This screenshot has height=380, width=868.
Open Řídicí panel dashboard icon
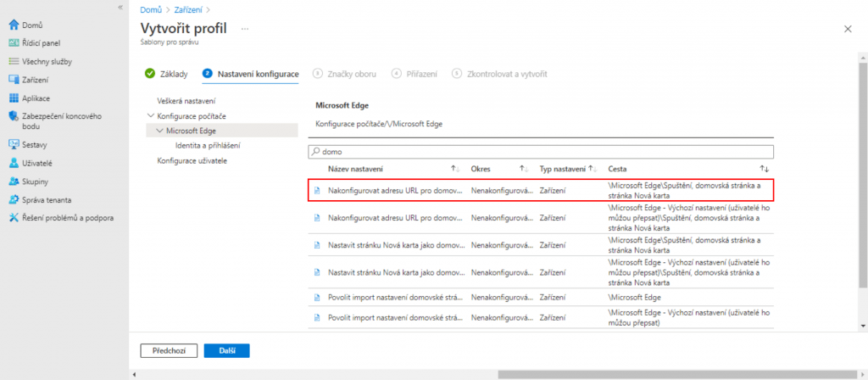[14, 43]
